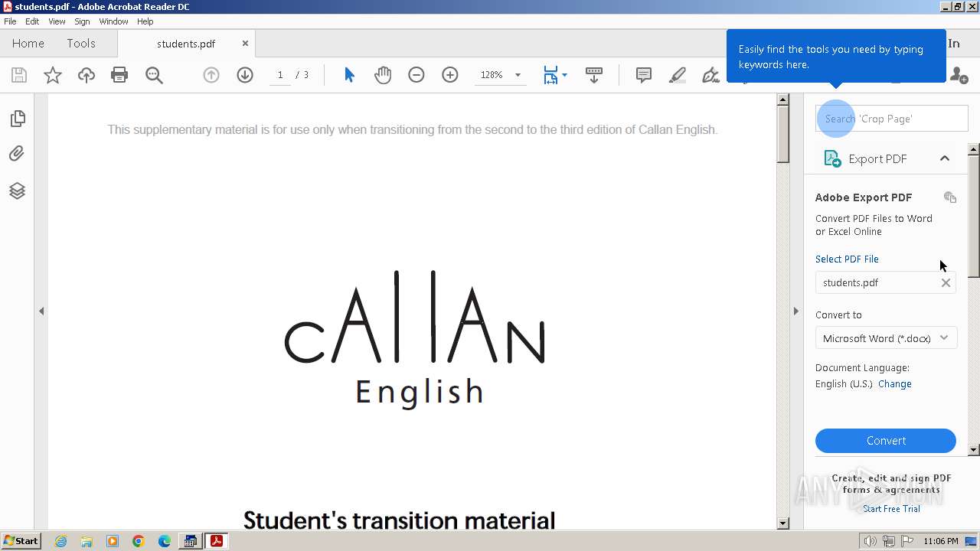Viewport: 980px width, 551px height.
Task: Open Google Chrome from taskbar
Action: pyautogui.click(x=139, y=541)
